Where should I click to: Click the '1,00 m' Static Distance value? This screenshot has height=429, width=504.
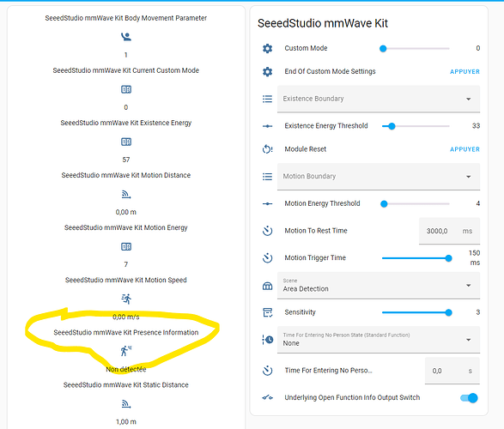[126, 421]
